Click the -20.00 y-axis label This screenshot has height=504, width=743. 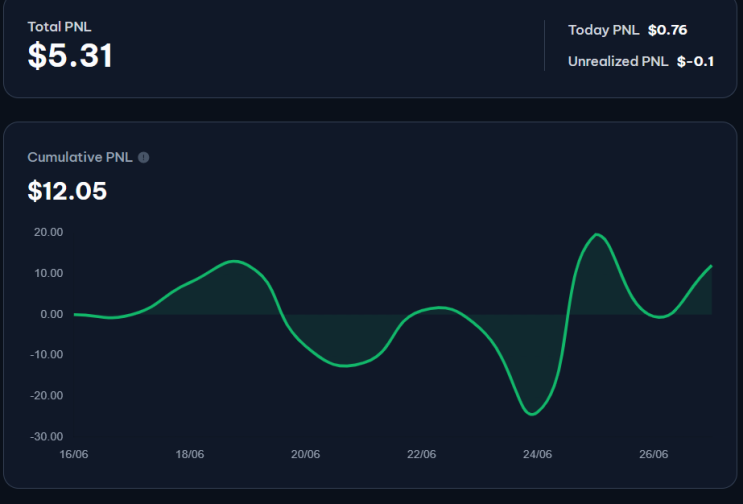[x=46, y=396]
